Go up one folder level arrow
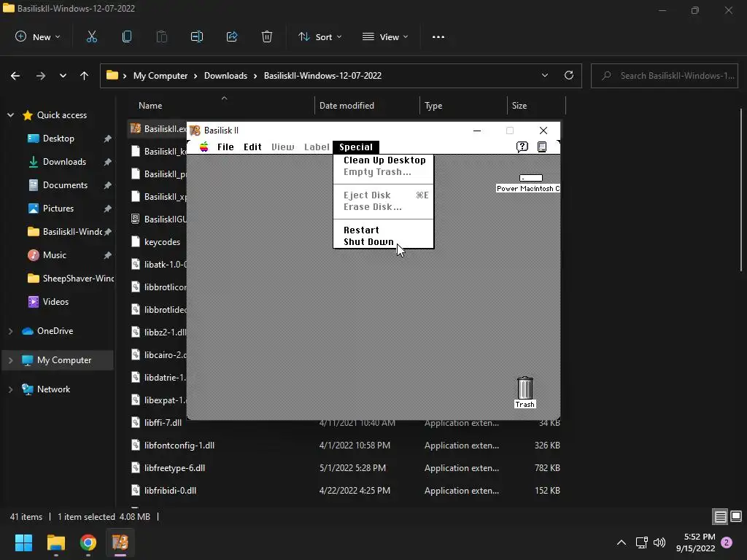The width and height of the screenshot is (747, 560). (x=85, y=76)
